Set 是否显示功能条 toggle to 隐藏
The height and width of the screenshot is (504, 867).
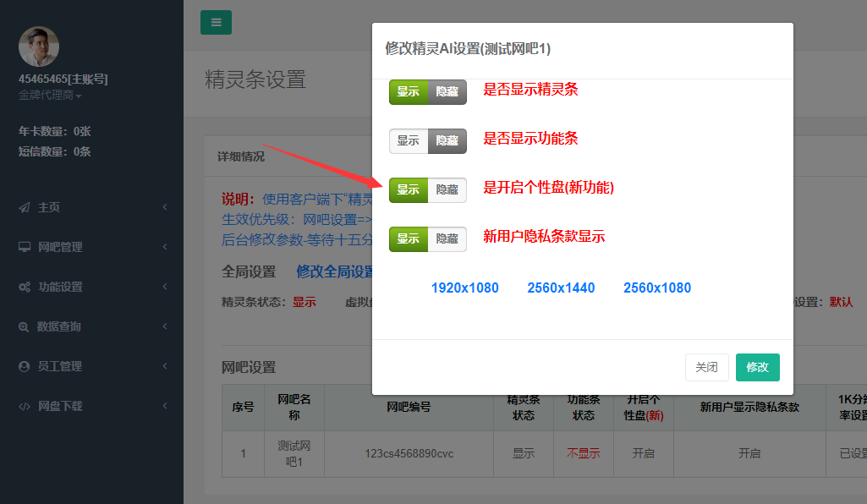(447, 141)
